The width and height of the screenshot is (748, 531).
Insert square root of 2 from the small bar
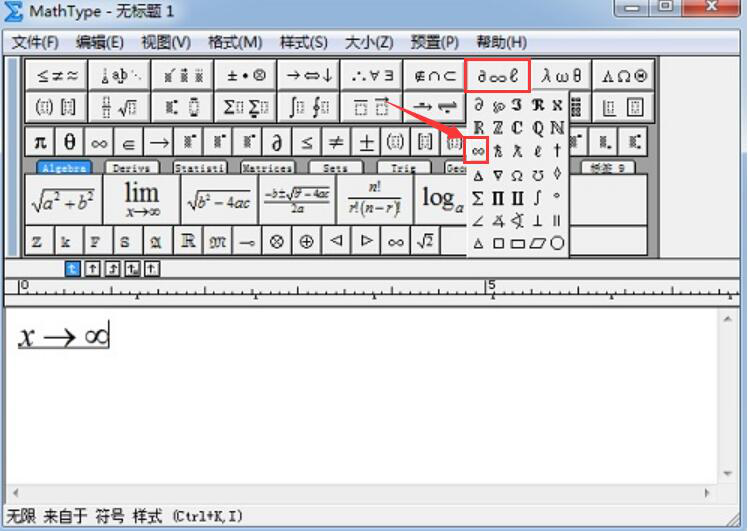coord(425,241)
